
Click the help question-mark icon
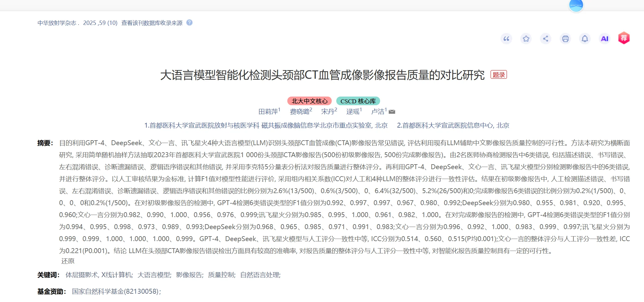tap(190, 23)
